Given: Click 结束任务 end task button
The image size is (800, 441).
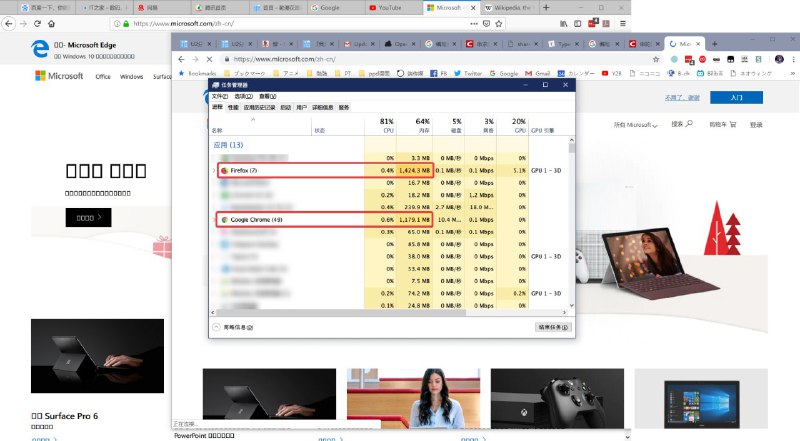Looking at the screenshot, I should [553, 327].
